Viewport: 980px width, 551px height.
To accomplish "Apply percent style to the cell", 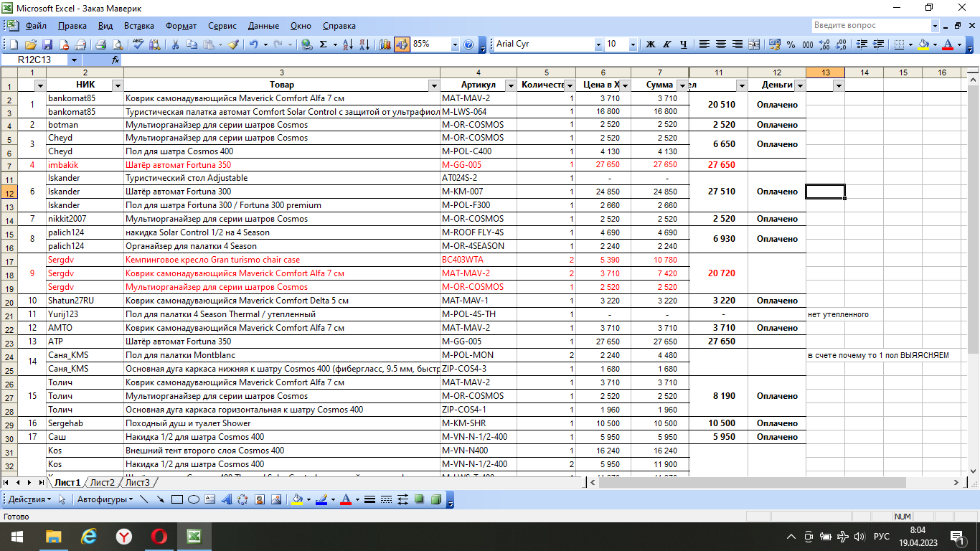I will pos(791,44).
